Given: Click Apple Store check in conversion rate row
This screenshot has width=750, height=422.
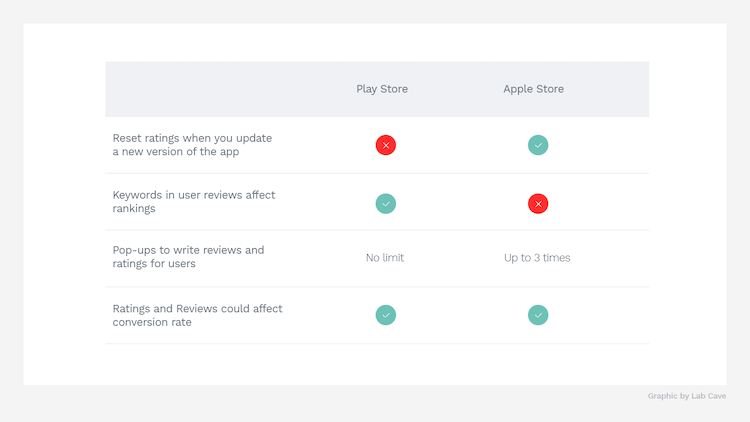Looking at the screenshot, I should 538,315.
